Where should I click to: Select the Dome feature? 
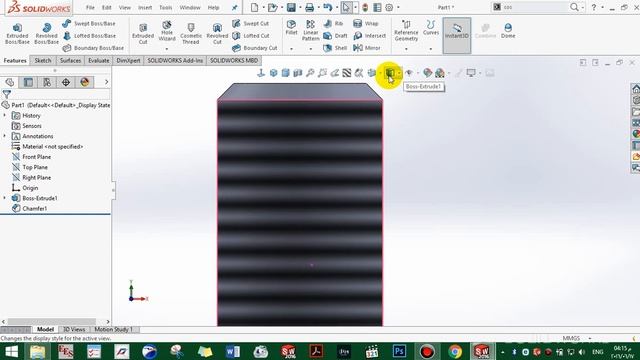pyautogui.click(x=508, y=31)
